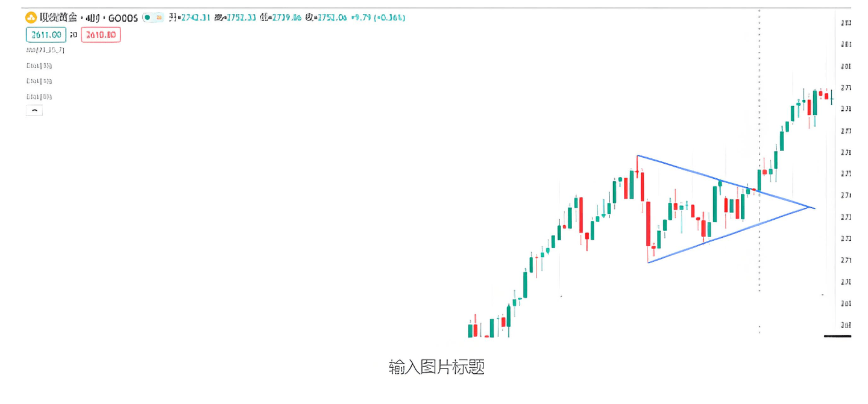
Task: Click the 输入图片标题 caption field
Action: tap(436, 367)
